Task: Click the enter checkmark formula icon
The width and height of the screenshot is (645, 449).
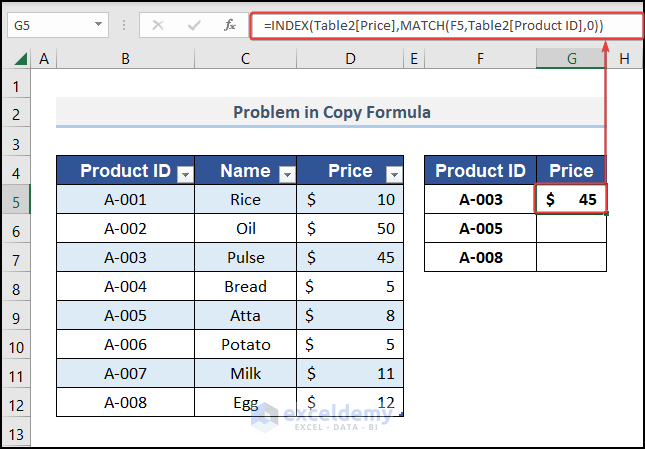Action: 193,24
